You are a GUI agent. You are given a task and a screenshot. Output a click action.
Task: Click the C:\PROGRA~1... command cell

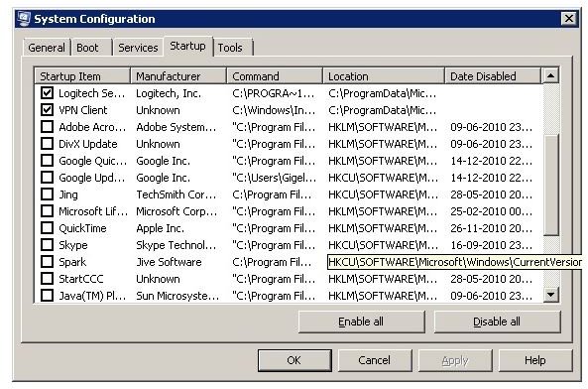274,93
